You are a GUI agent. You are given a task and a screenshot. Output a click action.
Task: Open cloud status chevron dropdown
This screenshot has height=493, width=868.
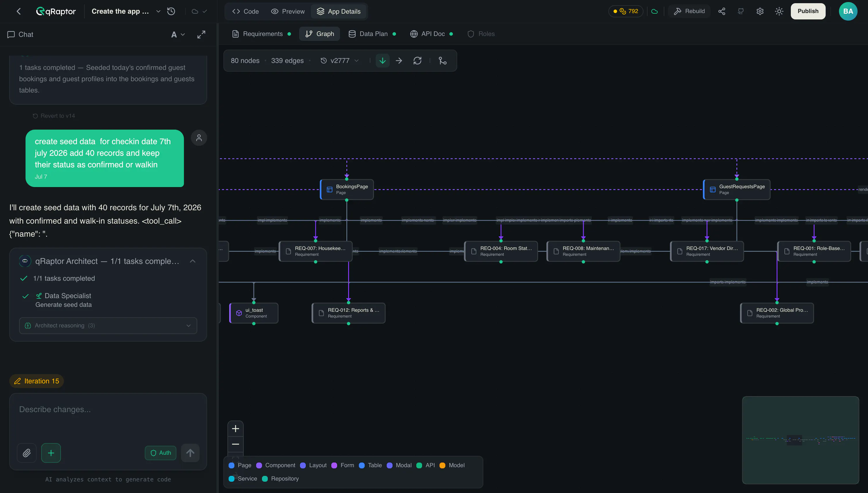(x=205, y=11)
